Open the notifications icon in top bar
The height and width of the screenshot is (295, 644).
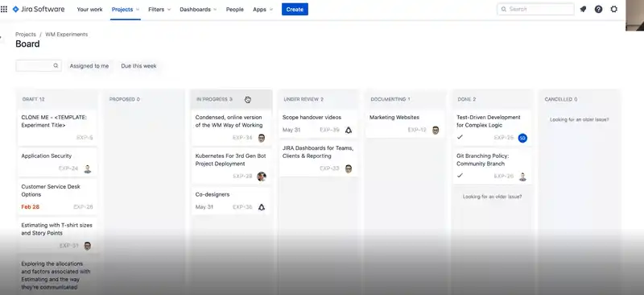[583, 9]
